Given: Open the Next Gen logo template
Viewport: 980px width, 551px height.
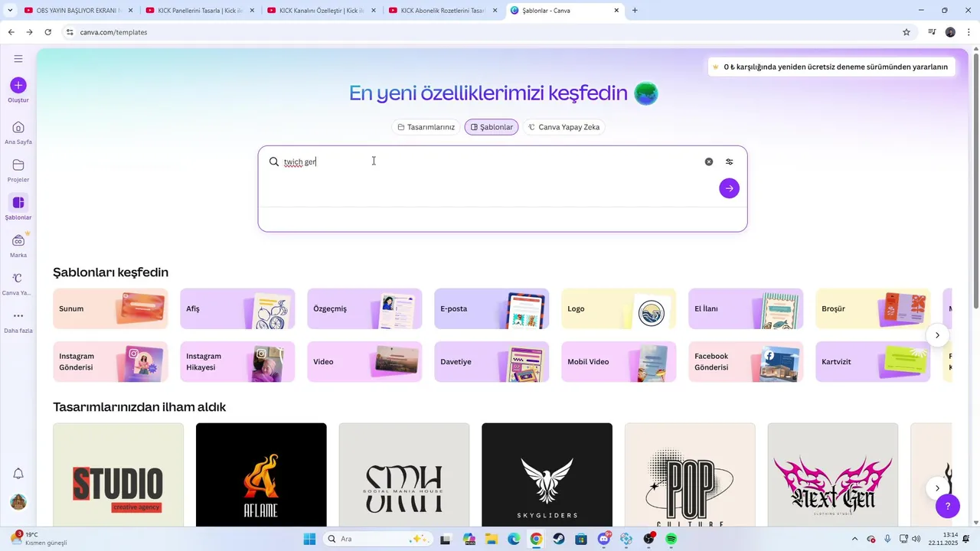Looking at the screenshot, I should (x=833, y=474).
